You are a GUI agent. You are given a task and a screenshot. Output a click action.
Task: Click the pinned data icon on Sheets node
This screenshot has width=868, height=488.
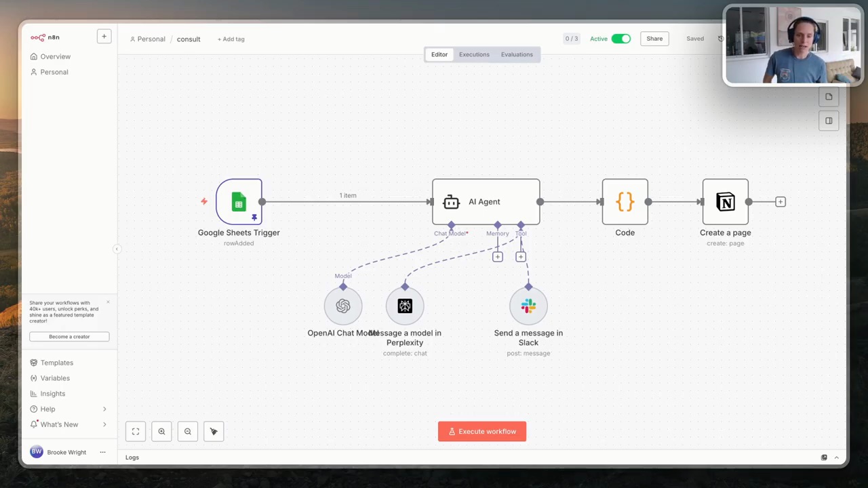[254, 218]
